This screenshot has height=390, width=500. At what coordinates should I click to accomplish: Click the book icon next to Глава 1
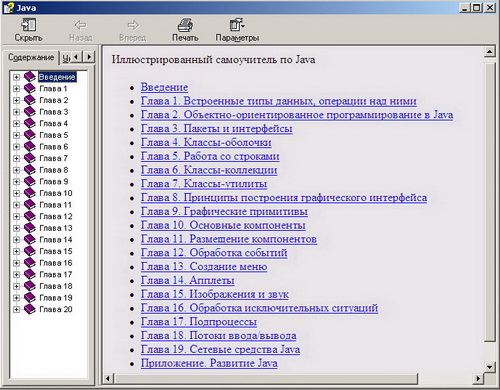click(x=30, y=89)
